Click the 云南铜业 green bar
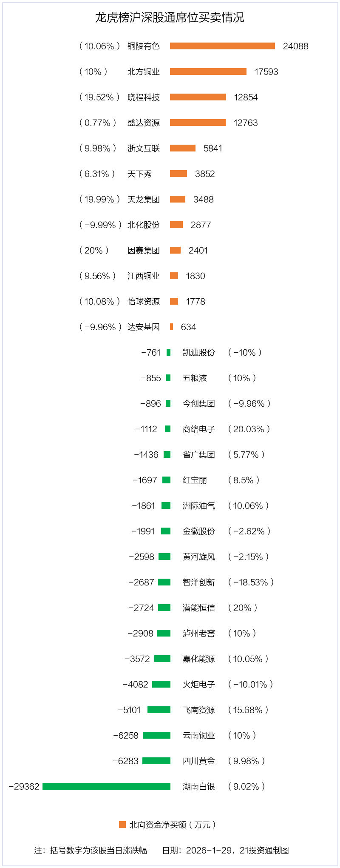Image resolution: width=340 pixels, height=868 pixels. 156,735
